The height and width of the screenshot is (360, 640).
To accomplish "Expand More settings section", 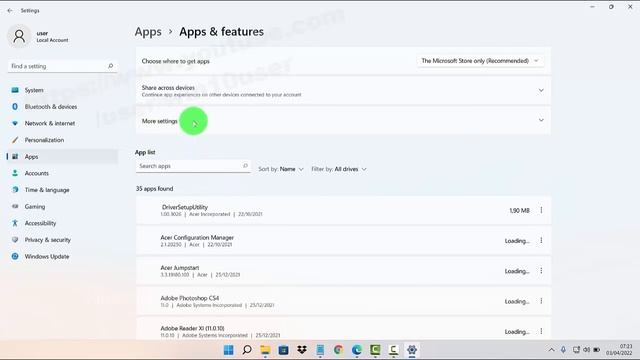I will pos(343,121).
